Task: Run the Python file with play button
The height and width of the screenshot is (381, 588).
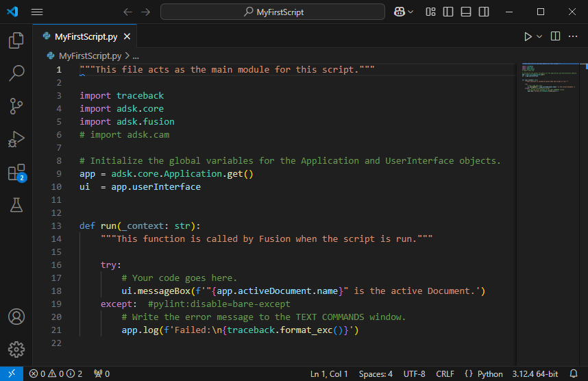Action: coord(528,36)
